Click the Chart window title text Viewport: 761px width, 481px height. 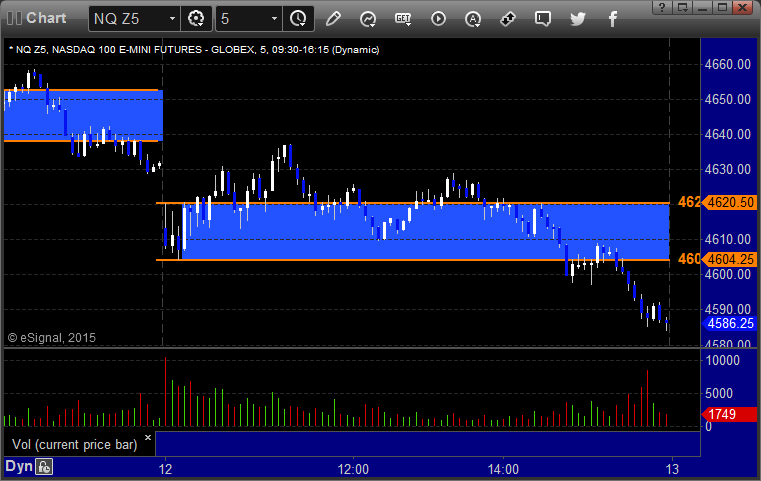point(46,18)
